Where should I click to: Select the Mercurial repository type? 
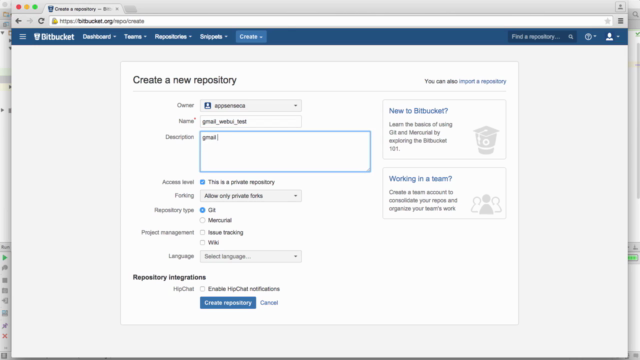[202, 220]
